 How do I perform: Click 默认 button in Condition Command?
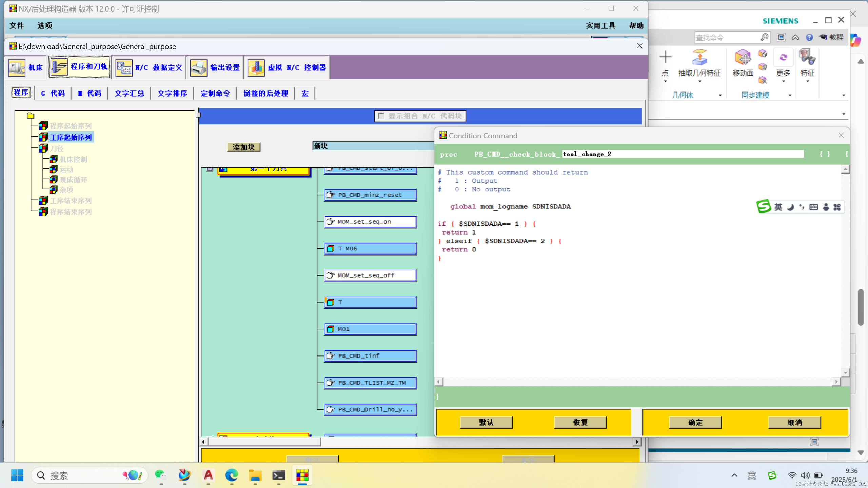click(x=486, y=422)
